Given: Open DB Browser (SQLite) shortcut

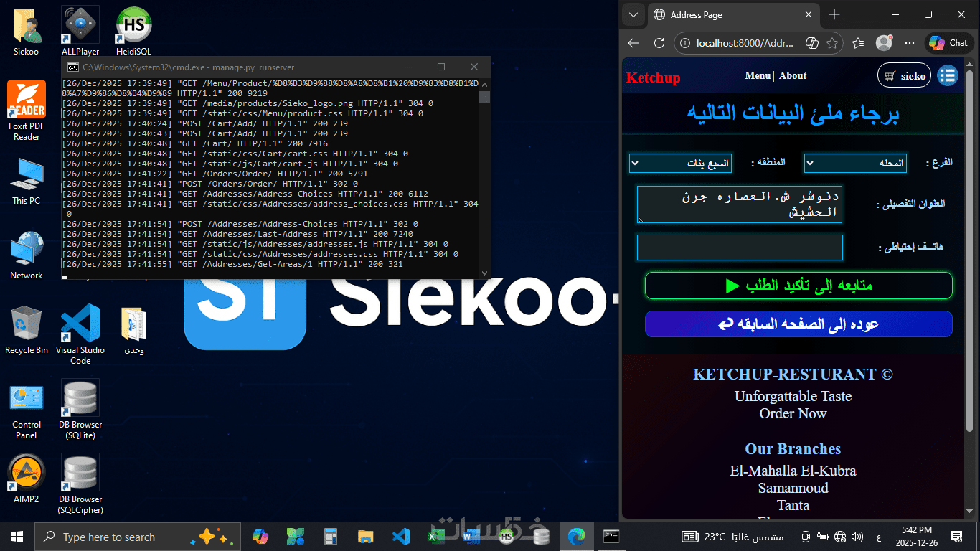Looking at the screenshot, I should (80, 410).
